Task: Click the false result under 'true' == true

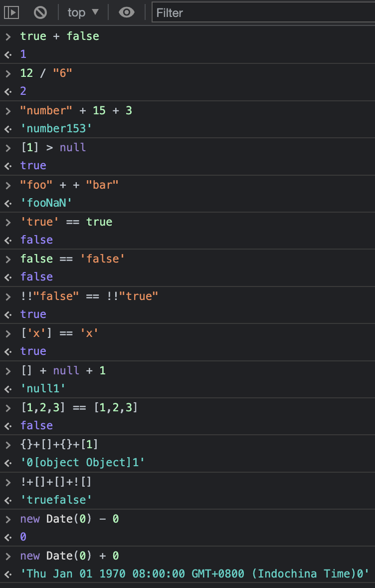Action: 36,240
